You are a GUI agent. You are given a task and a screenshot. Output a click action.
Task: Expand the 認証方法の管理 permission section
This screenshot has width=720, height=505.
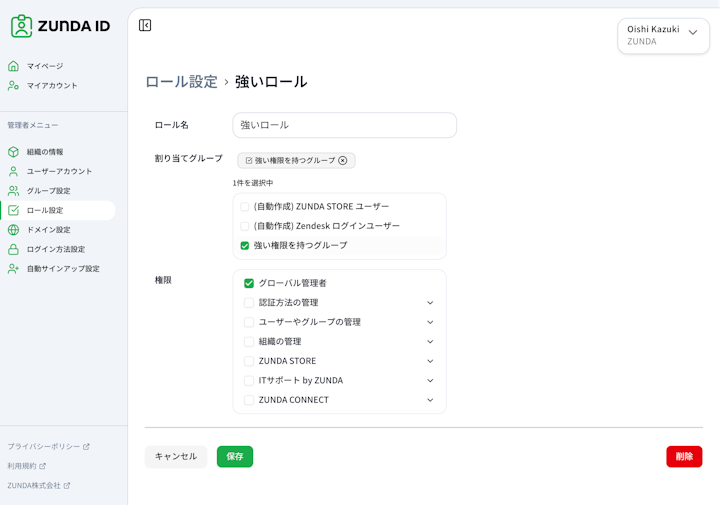[430, 303]
